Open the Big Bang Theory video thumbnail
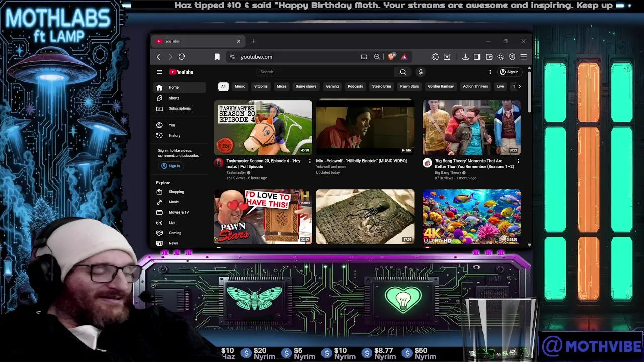 [471, 127]
